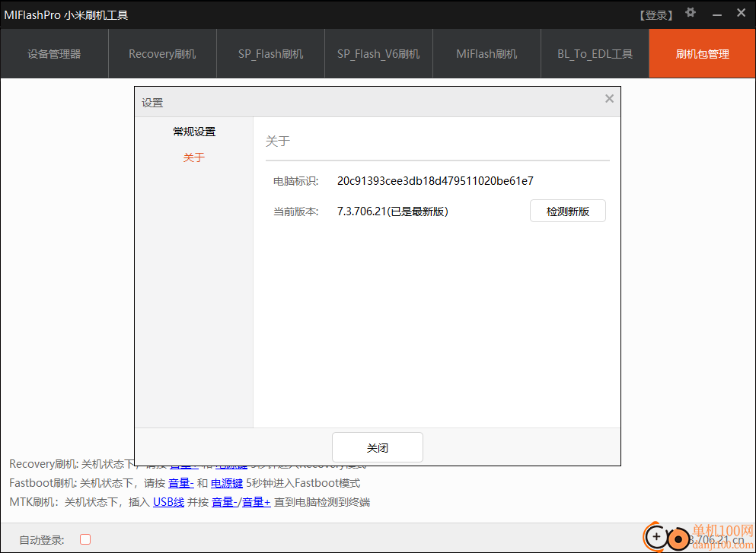Open the MiFlash刷机 tab

click(x=486, y=54)
